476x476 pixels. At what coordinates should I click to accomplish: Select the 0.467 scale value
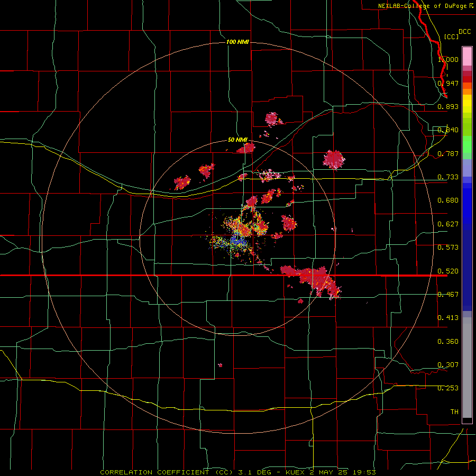click(x=448, y=295)
